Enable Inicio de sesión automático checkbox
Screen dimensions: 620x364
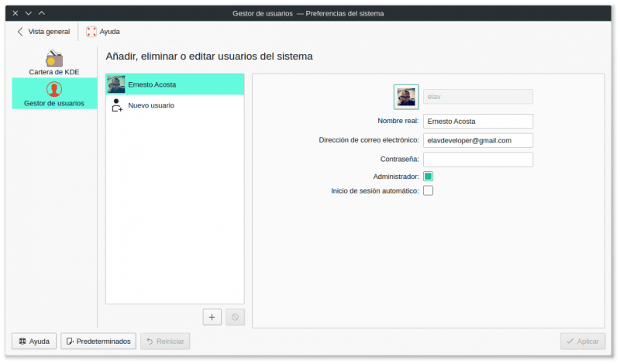[428, 191]
